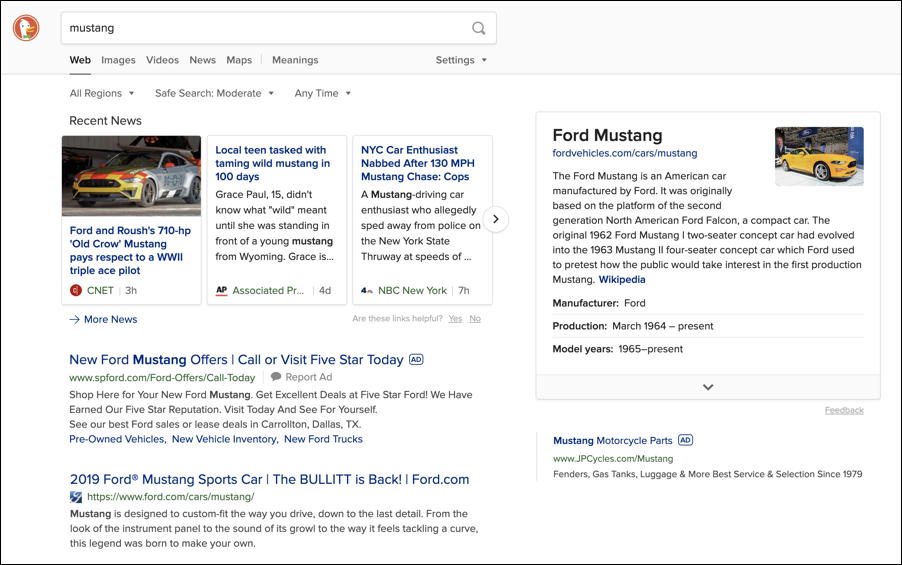This screenshot has width=902, height=565.
Task: Click the www.spford.com ad URL
Action: click(162, 377)
